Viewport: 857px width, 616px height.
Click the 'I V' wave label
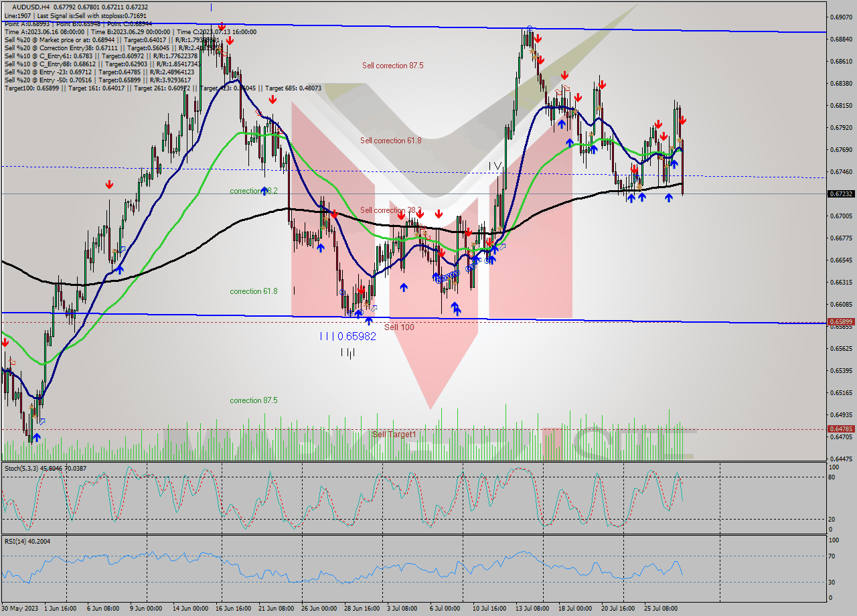[x=495, y=165]
